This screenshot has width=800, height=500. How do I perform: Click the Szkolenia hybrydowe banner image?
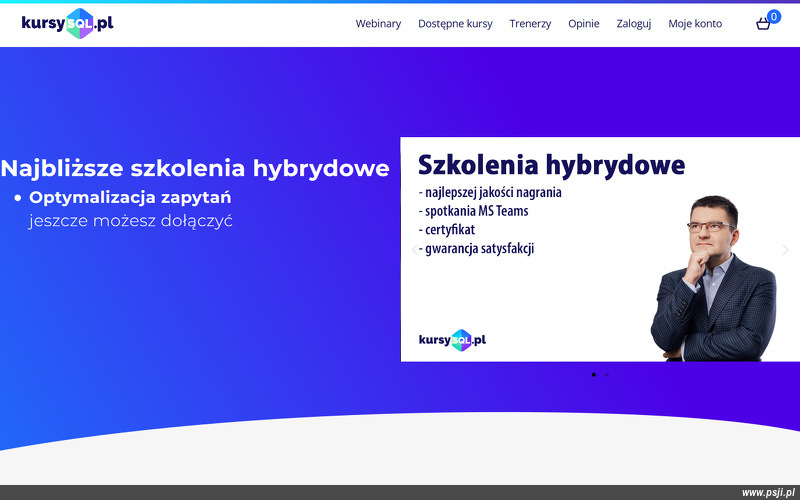[600, 249]
